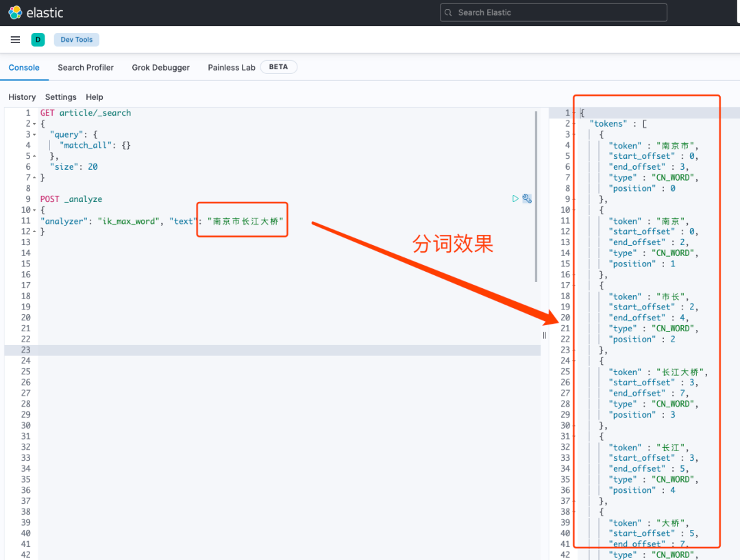Collapse the query block on line 3
740x560 pixels.
coord(34,135)
